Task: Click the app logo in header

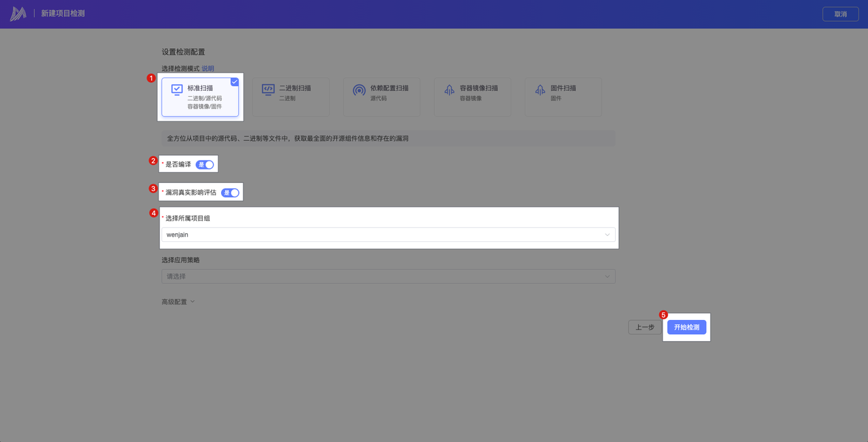Action: coord(18,14)
